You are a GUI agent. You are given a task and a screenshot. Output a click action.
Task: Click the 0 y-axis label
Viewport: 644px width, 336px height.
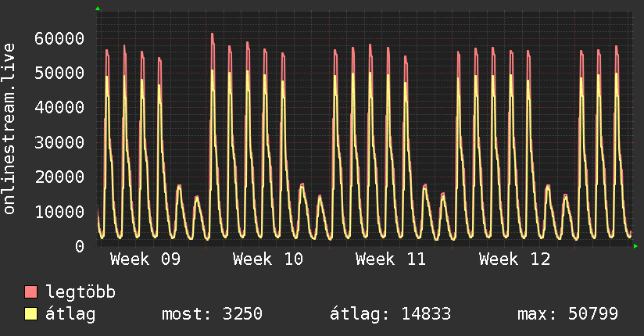(x=79, y=246)
